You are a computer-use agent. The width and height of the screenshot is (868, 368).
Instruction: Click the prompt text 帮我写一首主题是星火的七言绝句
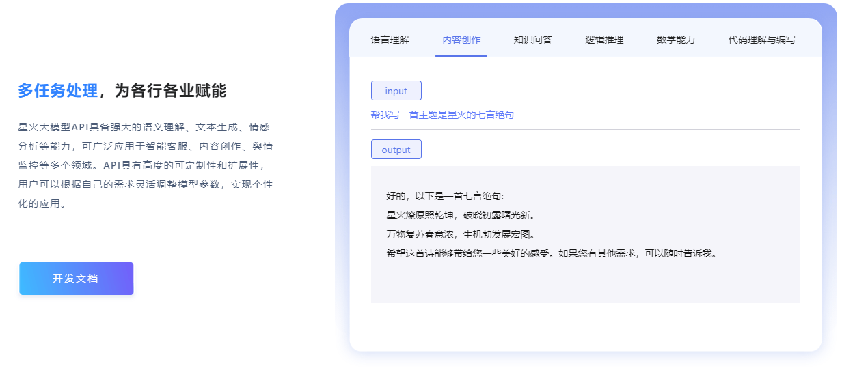pos(442,115)
